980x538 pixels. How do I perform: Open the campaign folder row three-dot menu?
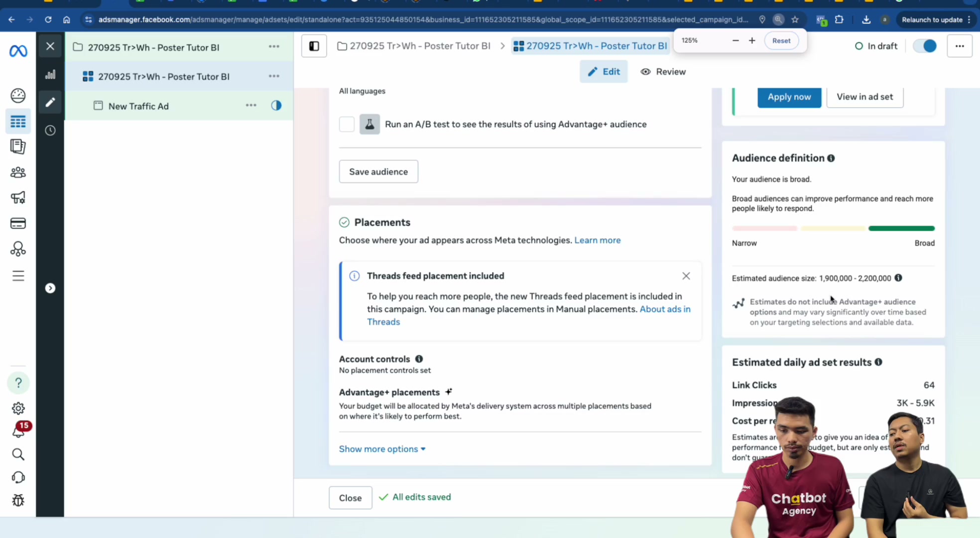point(274,46)
